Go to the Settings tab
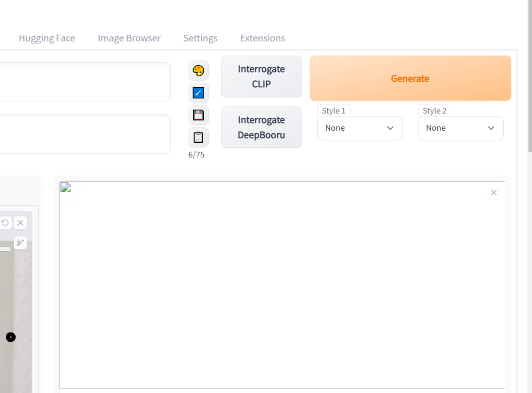This screenshot has height=393, width=532. point(200,38)
